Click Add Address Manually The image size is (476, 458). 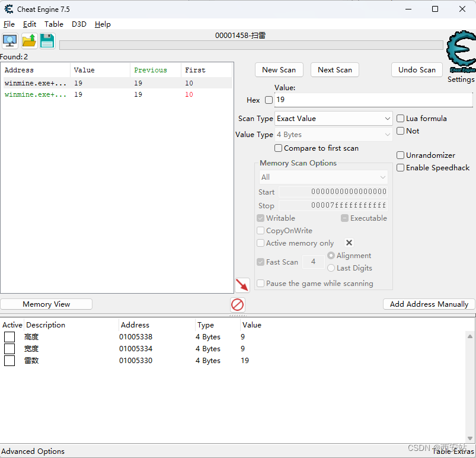[x=429, y=304]
